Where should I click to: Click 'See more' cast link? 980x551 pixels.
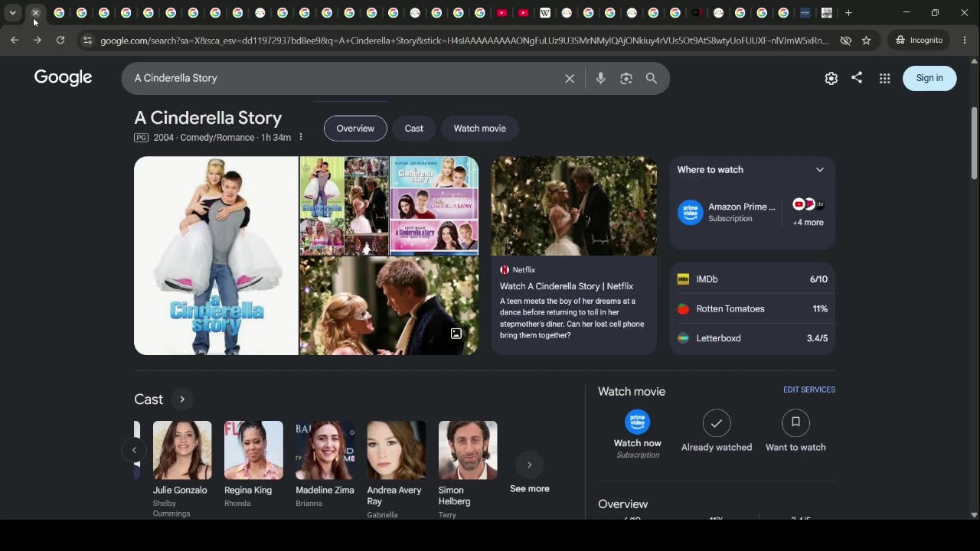click(x=530, y=489)
